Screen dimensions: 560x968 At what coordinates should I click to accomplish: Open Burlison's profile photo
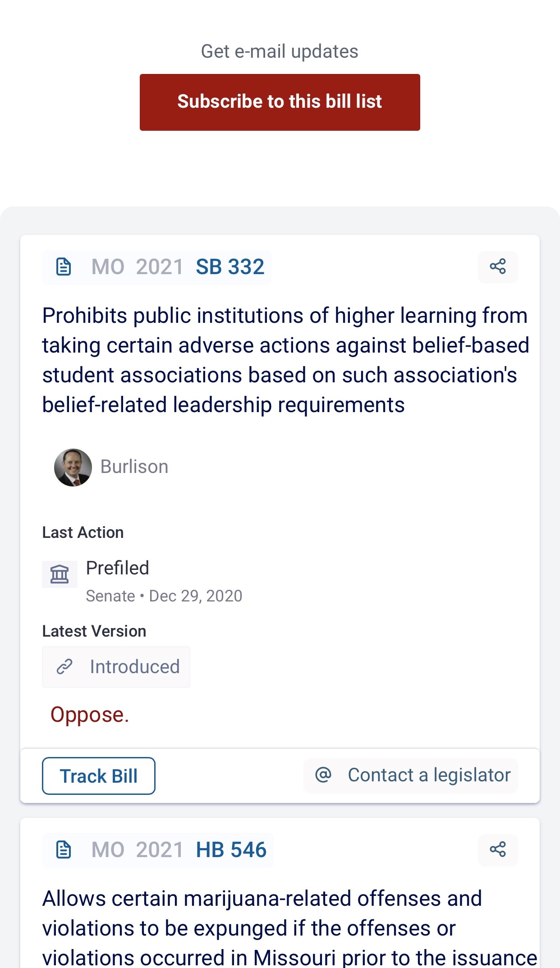73,468
